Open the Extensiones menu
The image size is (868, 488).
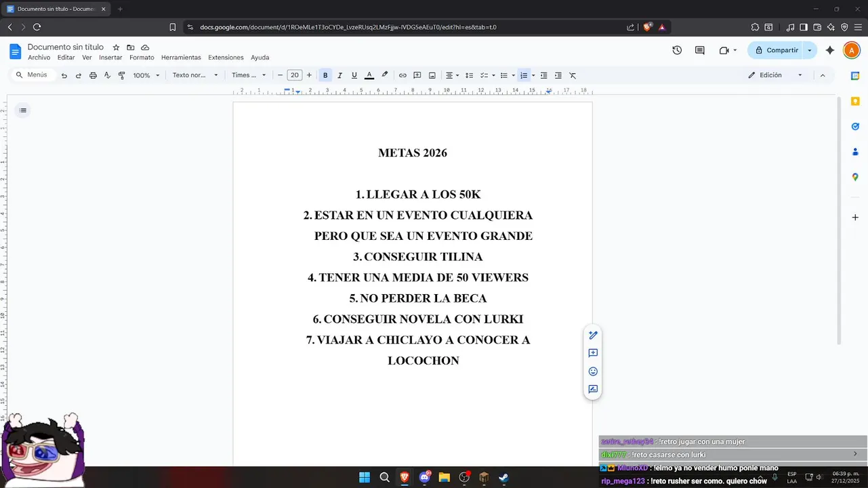pyautogui.click(x=226, y=58)
